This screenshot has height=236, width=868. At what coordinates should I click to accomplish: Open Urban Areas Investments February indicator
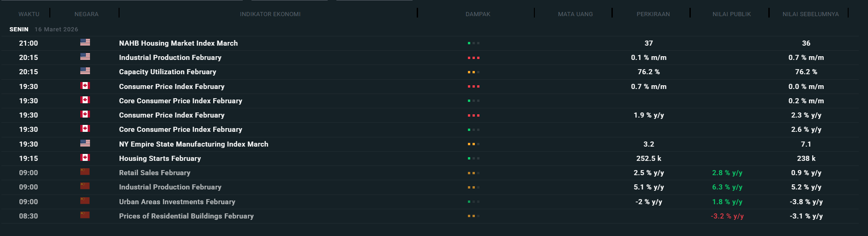point(177,201)
